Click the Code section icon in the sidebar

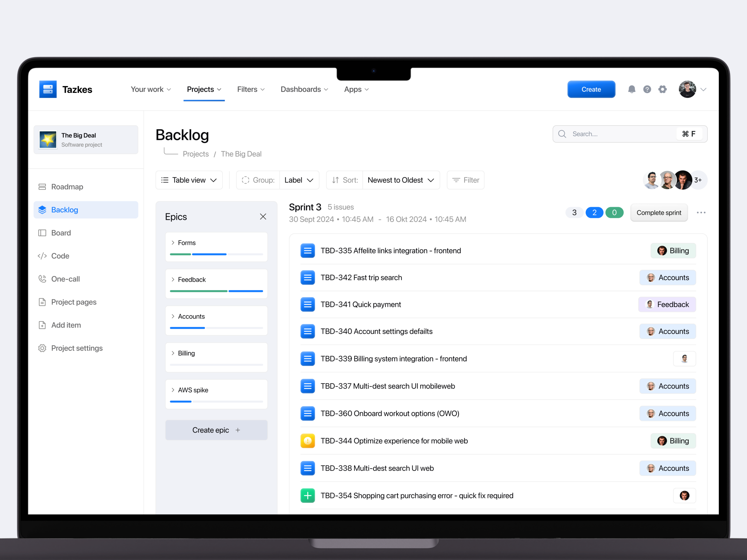coord(42,256)
